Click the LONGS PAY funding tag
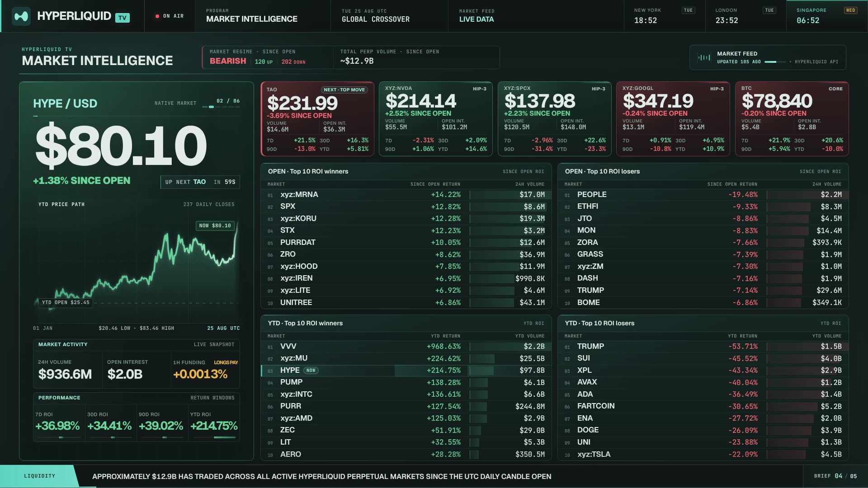This screenshot has width=868, height=488. click(x=226, y=363)
